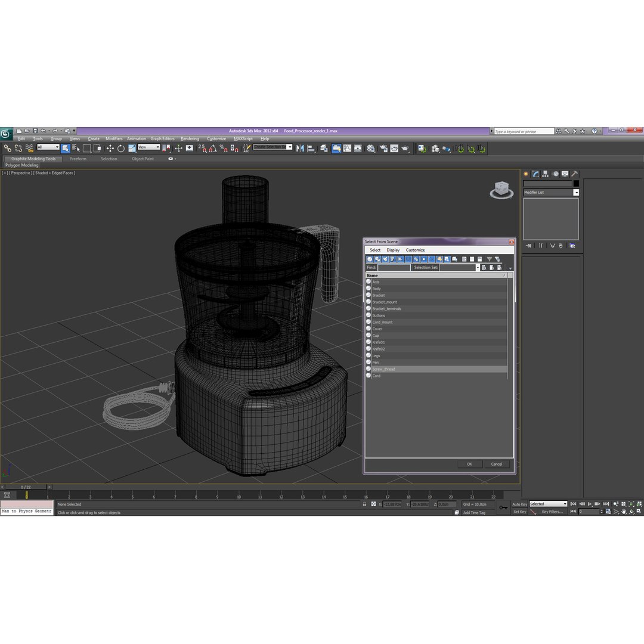Click Cancel in Select From Scene dialog

point(497,464)
